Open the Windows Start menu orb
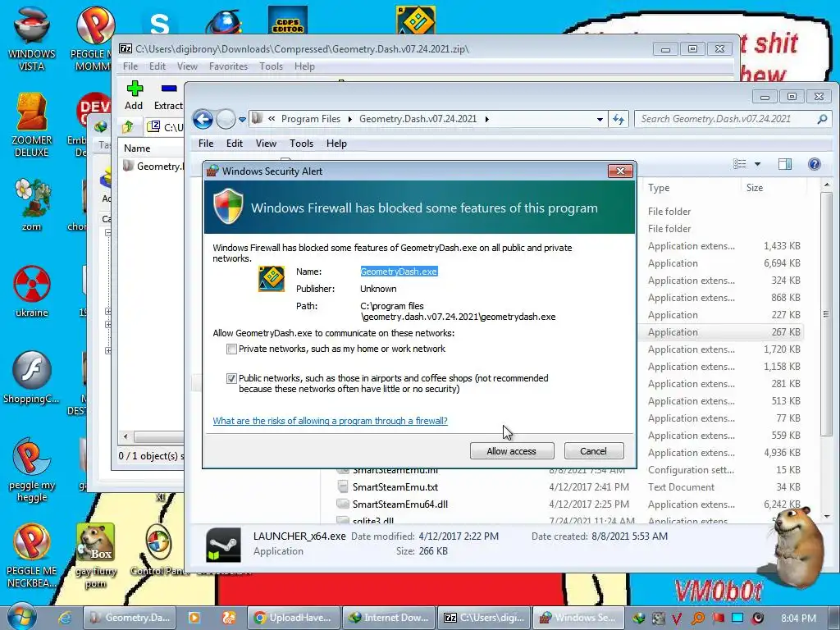This screenshot has height=630, width=840. (21, 617)
